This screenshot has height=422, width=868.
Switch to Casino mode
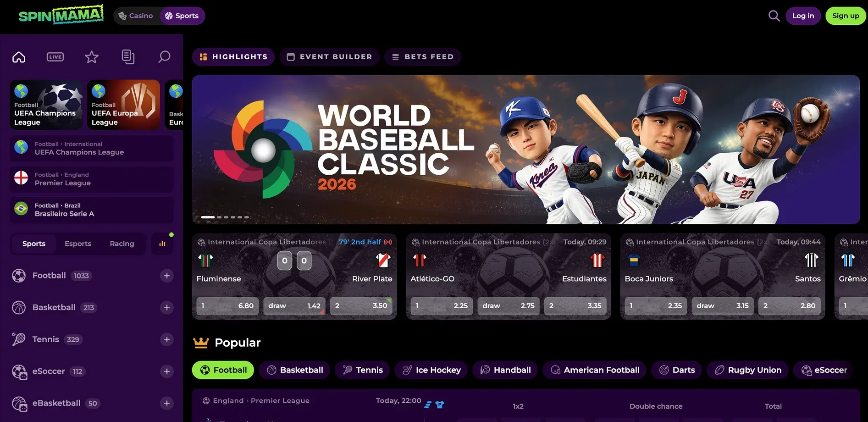(136, 16)
